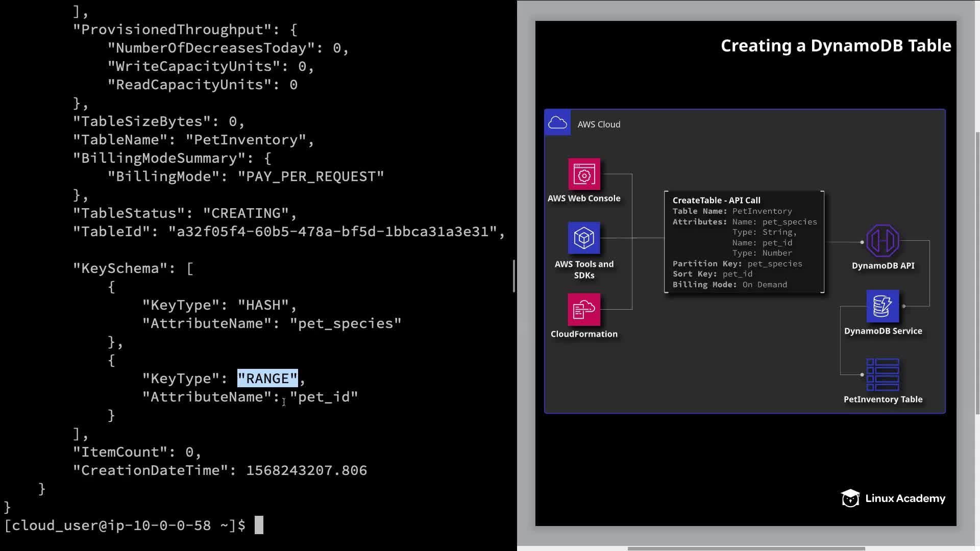Click the slide pane's horizontal scrollbar
Viewport: 980px width, 551px height.
745,548
